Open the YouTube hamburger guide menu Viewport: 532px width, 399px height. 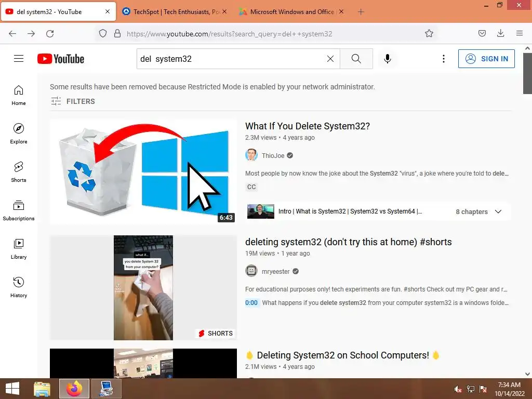coord(19,59)
